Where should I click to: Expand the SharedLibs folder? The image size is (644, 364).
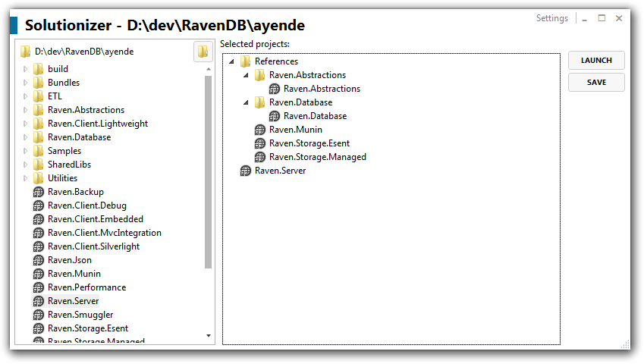pos(26,165)
